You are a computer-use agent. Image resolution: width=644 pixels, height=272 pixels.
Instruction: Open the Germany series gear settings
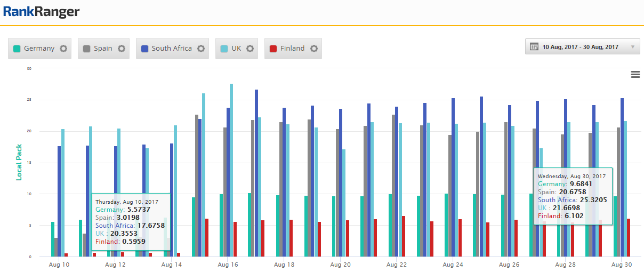[63, 49]
